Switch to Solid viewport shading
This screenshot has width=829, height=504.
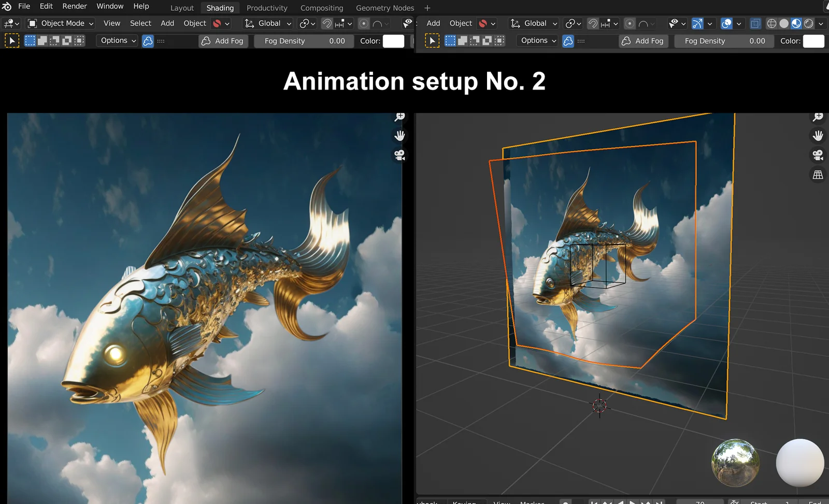click(784, 24)
